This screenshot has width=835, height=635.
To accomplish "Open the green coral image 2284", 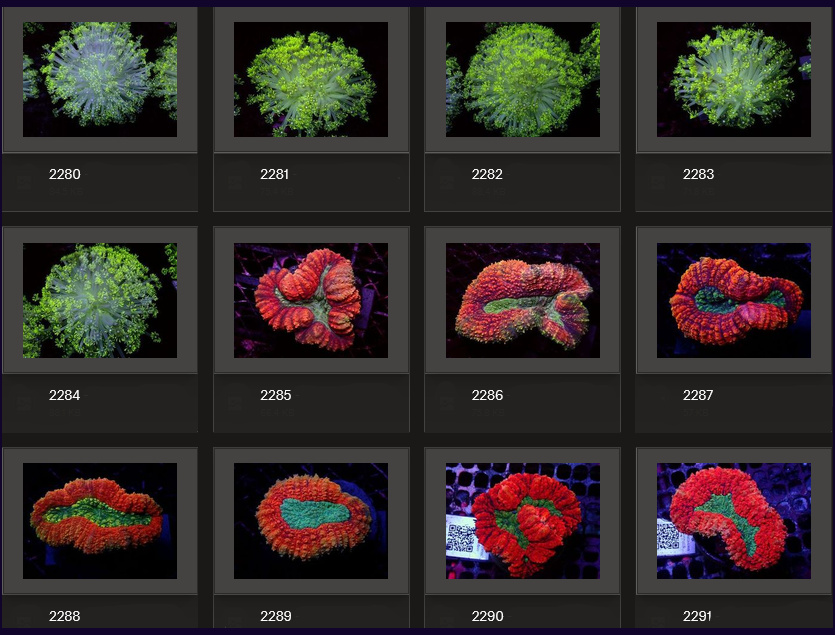I will click(100, 300).
